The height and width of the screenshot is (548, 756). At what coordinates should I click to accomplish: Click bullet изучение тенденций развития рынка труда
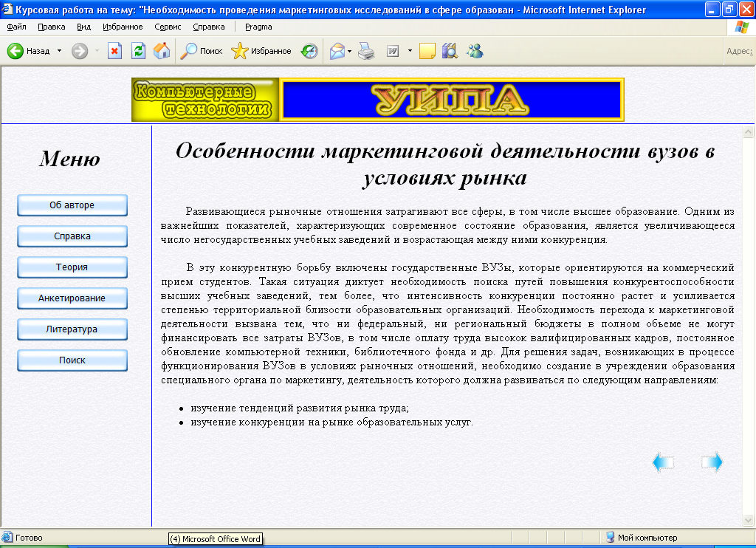300,408
